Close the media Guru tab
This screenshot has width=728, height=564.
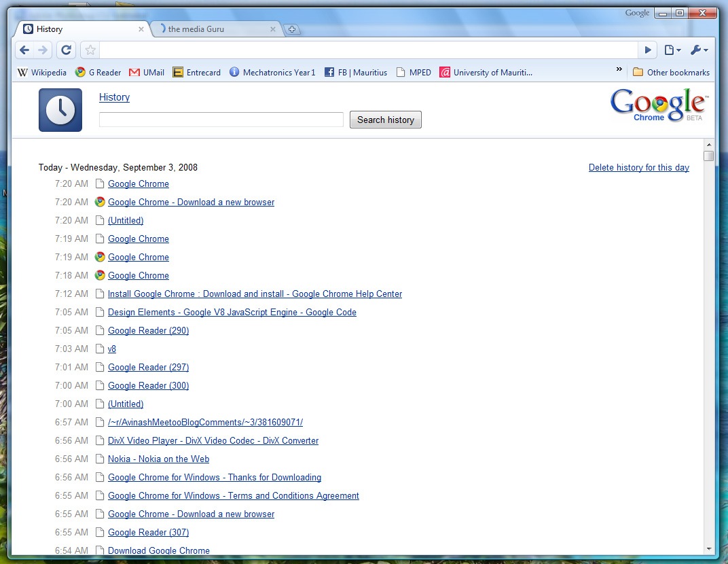(272, 29)
